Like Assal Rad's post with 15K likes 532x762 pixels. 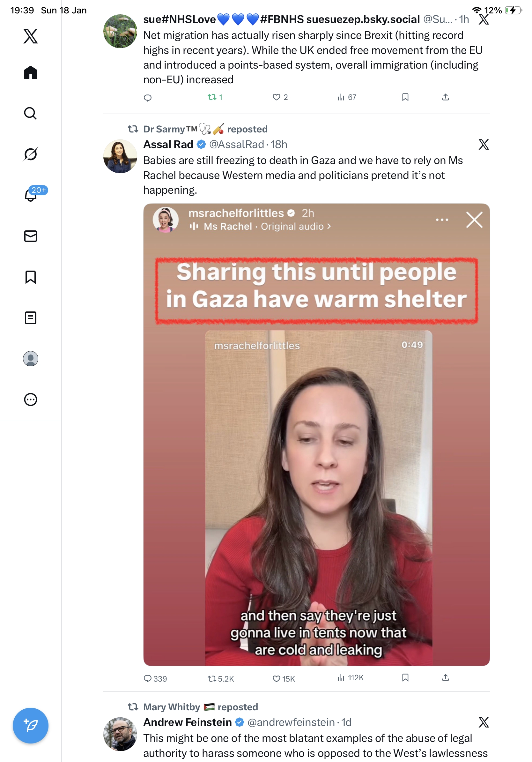click(x=283, y=678)
